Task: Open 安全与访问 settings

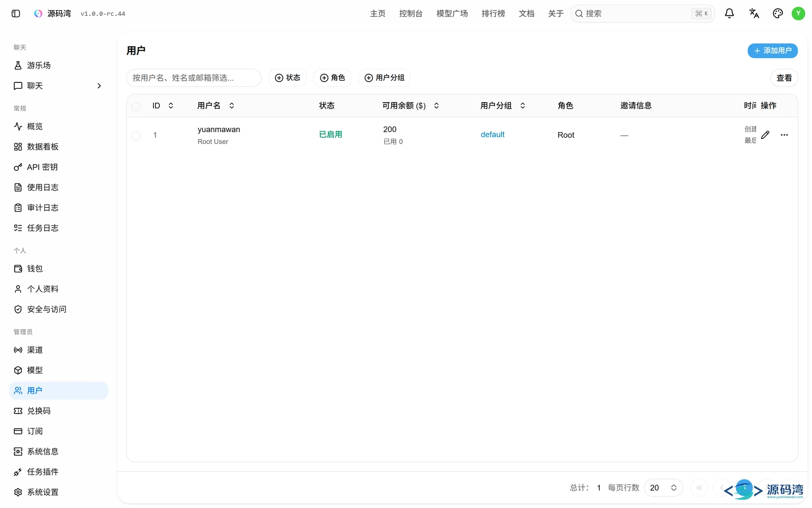Action: click(x=58, y=309)
